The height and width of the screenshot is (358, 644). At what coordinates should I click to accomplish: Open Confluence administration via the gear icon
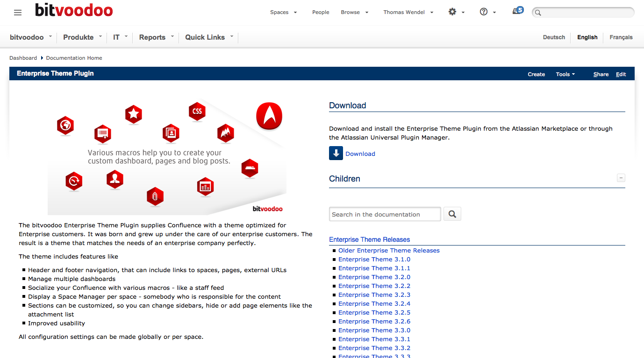452,12
